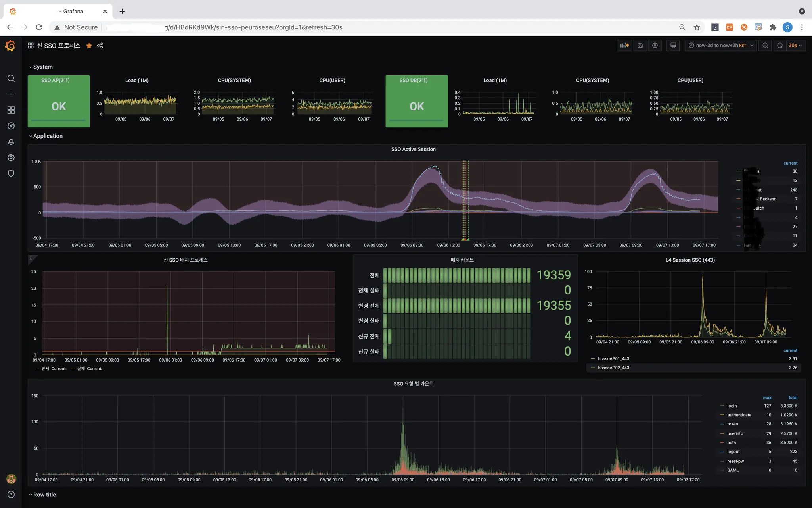Toggle hsssoAP02_443 series visibility in legend
This screenshot has width=812, height=508.
(x=613, y=368)
